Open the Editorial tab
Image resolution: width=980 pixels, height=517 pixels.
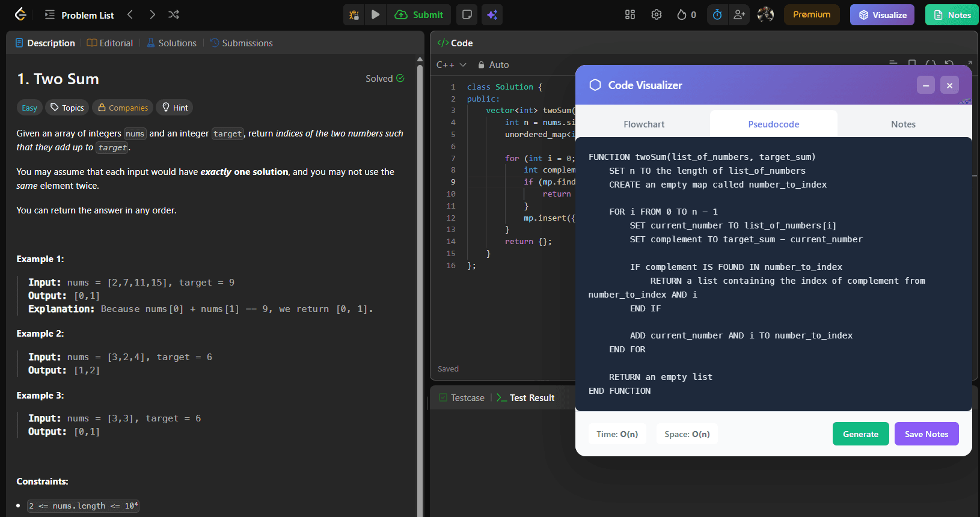[x=110, y=43]
